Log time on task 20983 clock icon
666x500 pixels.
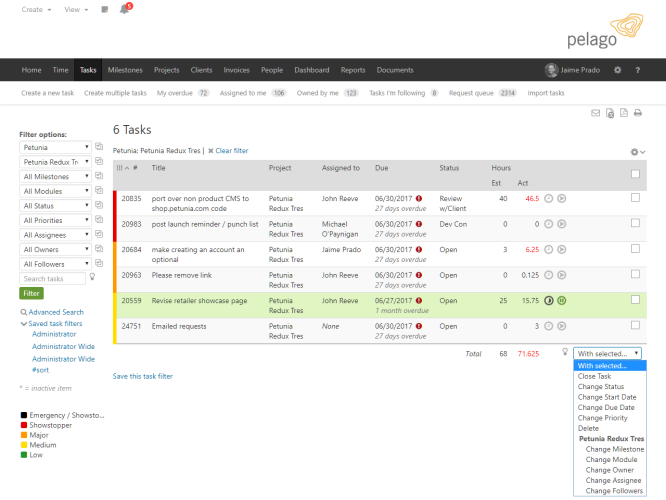click(549, 224)
